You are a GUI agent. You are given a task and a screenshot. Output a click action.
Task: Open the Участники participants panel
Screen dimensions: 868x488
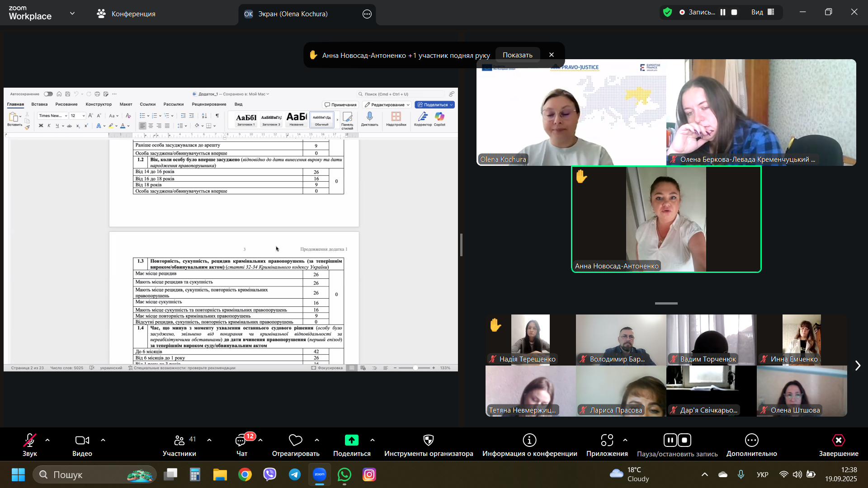pos(179,440)
